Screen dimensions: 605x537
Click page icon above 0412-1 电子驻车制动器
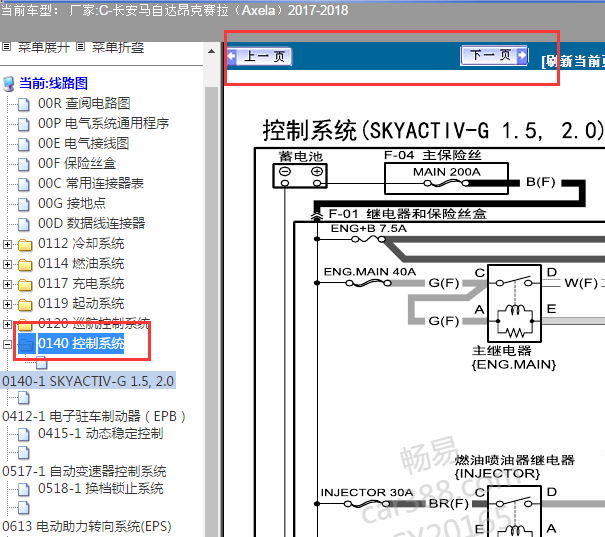click(x=24, y=398)
